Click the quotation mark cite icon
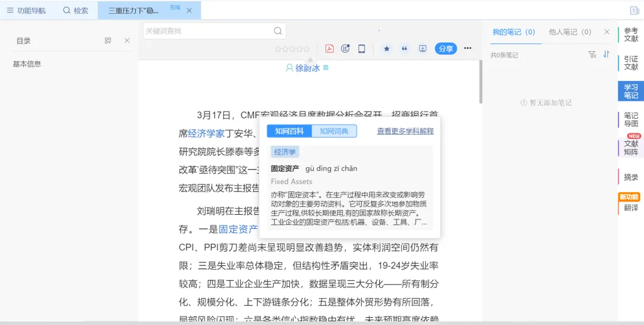 point(404,49)
